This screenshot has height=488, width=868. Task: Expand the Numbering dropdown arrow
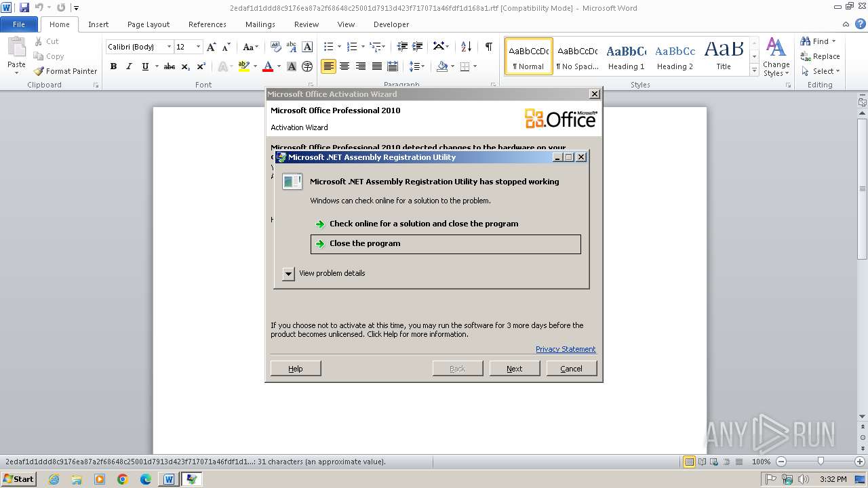[x=363, y=47]
